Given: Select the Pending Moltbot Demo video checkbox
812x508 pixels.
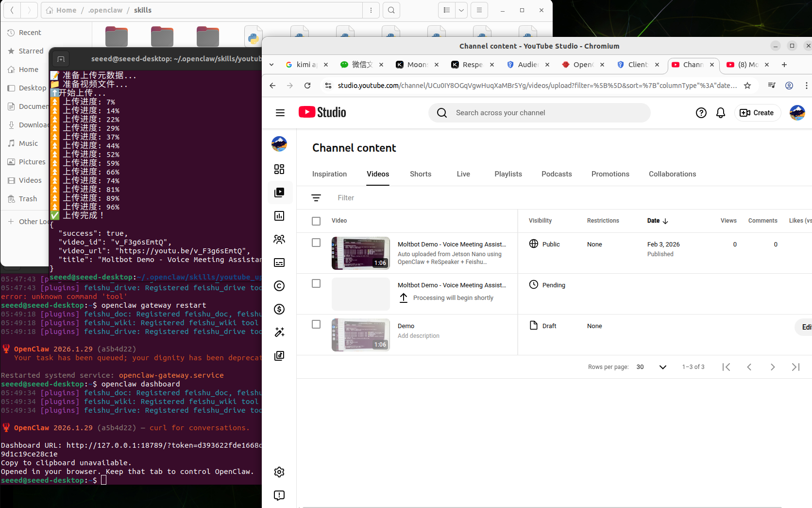Looking at the screenshot, I should point(316,283).
